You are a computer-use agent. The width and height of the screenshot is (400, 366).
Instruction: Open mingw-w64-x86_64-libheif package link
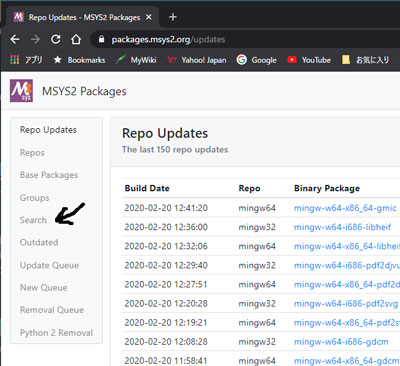(347, 246)
